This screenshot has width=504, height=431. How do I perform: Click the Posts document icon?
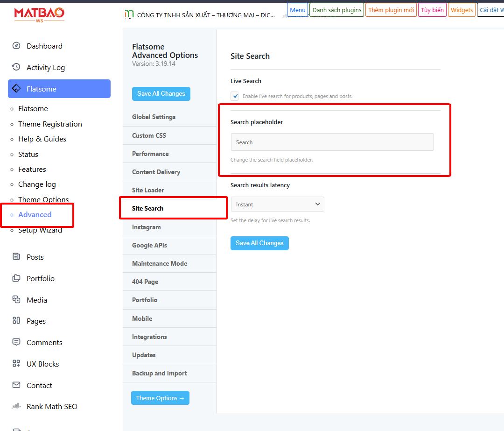(16, 257)
